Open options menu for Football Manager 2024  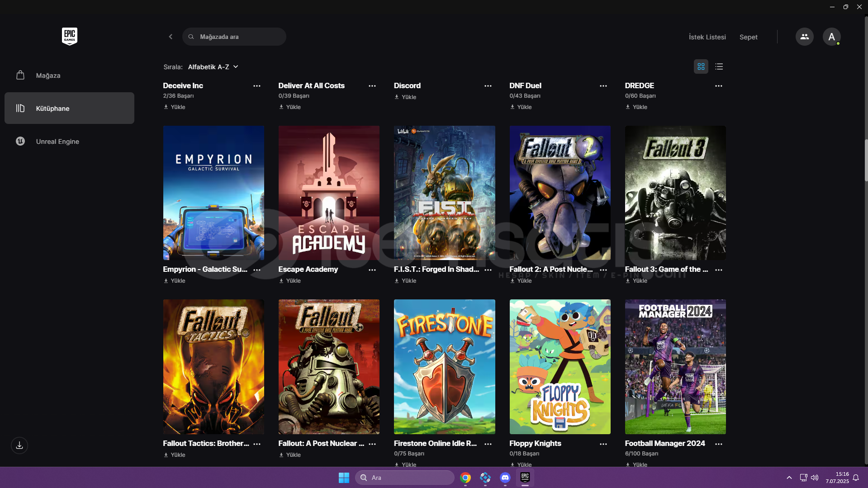click(x=718, y=444)
